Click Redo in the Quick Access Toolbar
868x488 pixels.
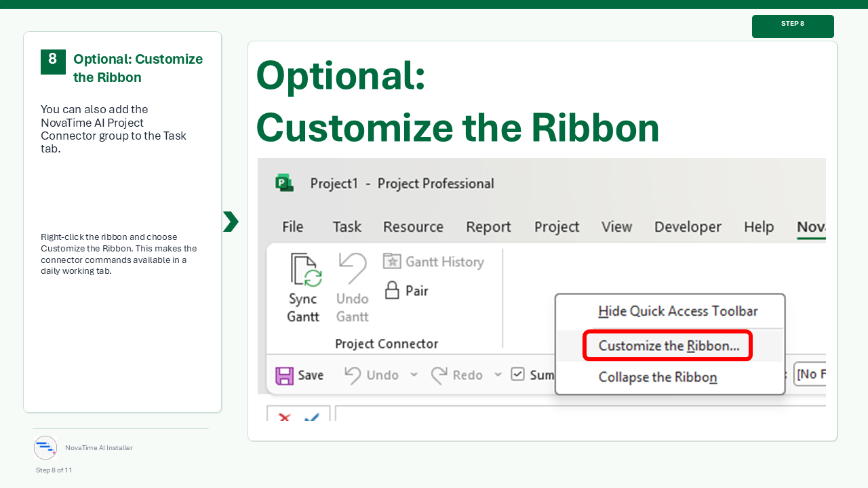point(458,375)
